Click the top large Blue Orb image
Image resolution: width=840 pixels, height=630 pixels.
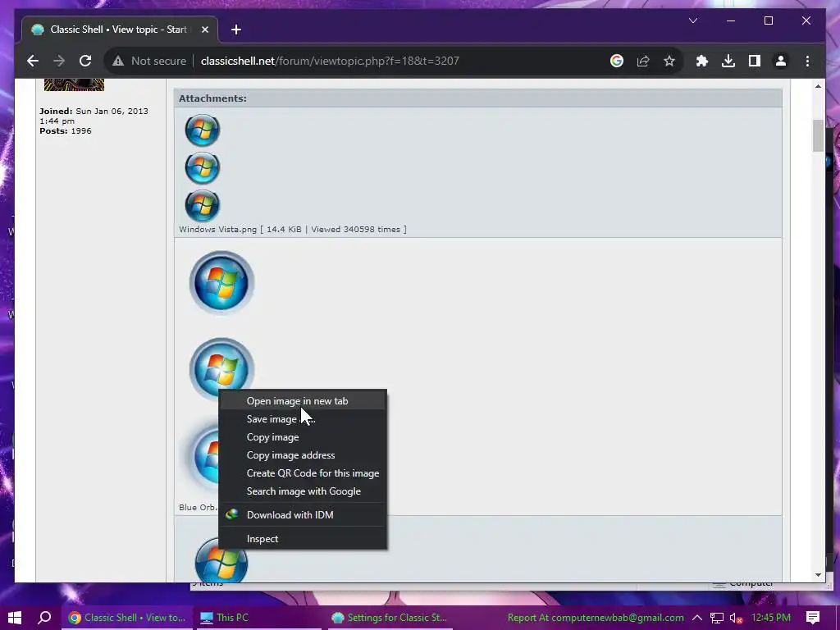click(x=221, y=282)
